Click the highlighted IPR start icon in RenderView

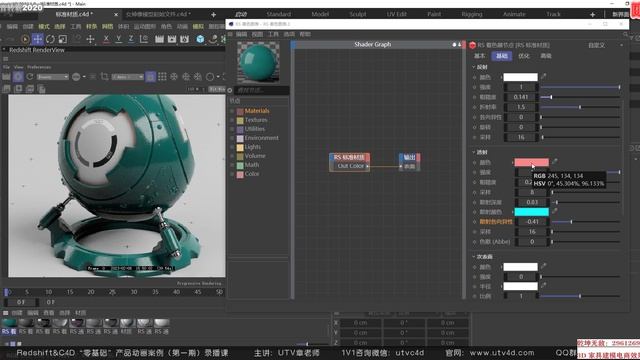[x=18, y=76]
